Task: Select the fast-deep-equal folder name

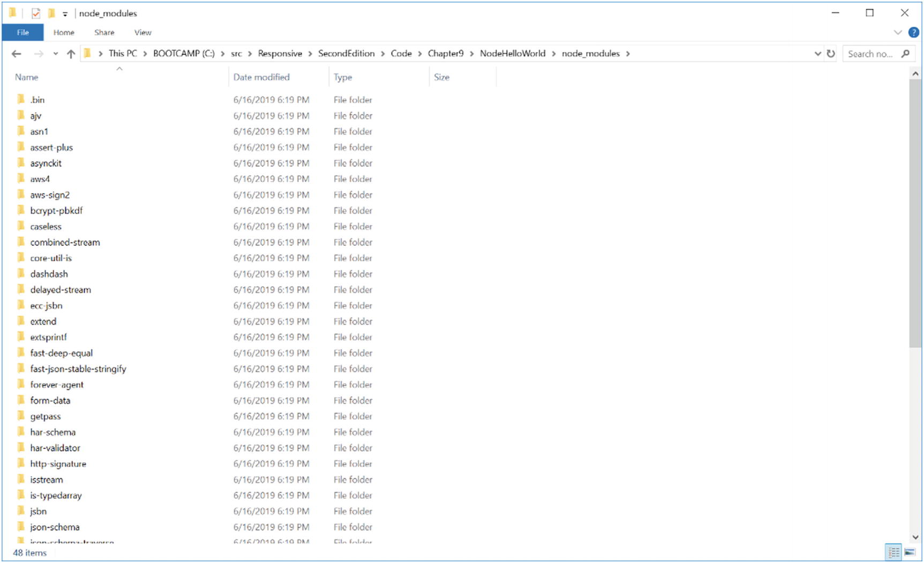Action: tap(61, 353)
